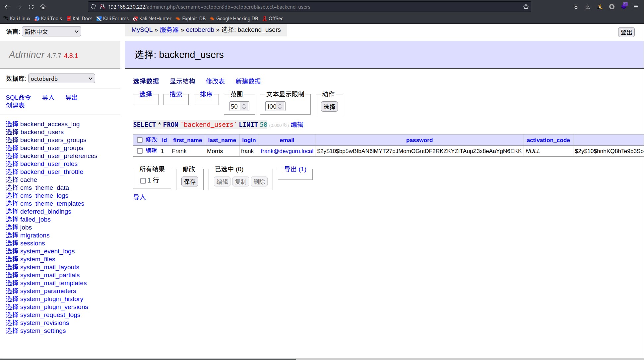
Task: Click 编辑 link next to SQL query
Action: point(297,125)
